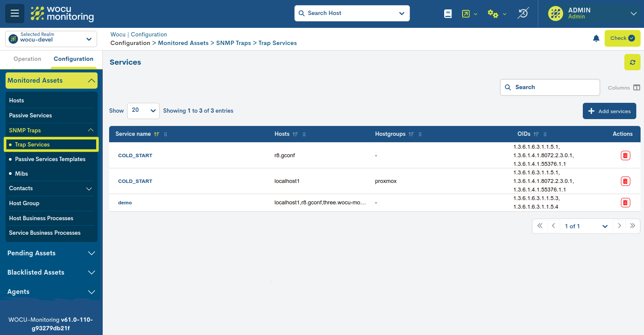Screen dimensions: 644x335
Task: Open the notifications bell icon
Action: coord(596,39)
